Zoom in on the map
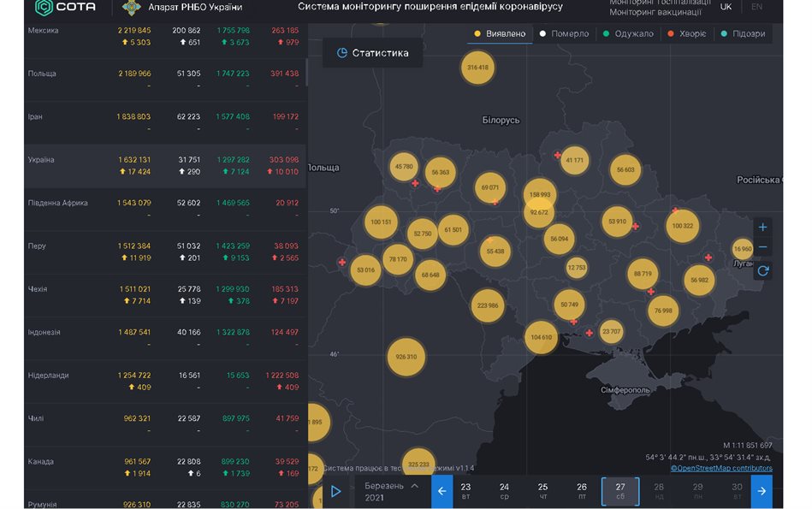The image size is (812, 509). (763, 228)
